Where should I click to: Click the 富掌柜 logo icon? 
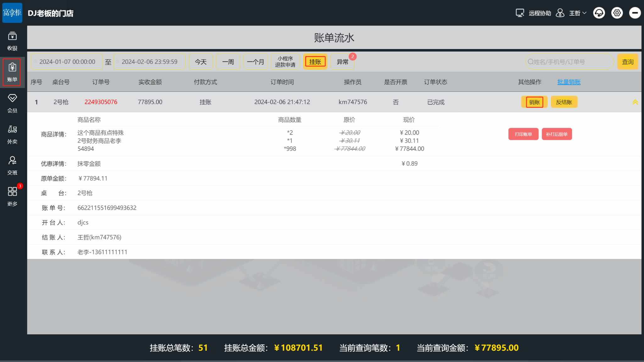[12, 13]
